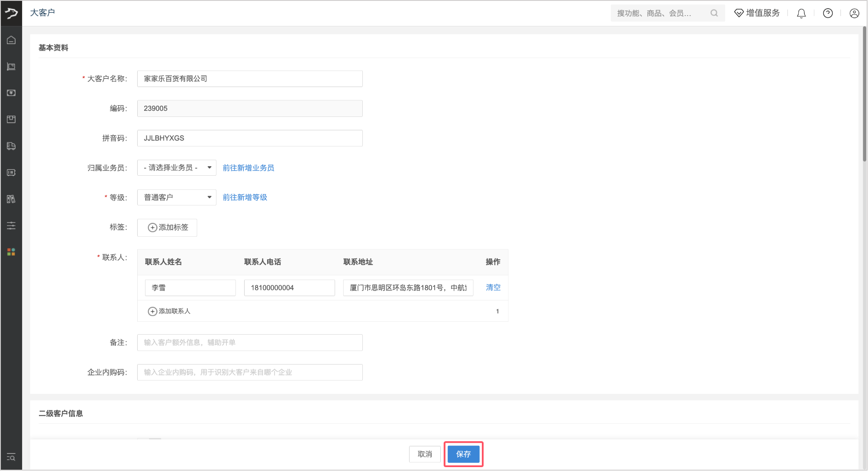
Task: Open the home icon in sidebar
Action: tap(11, 40)
